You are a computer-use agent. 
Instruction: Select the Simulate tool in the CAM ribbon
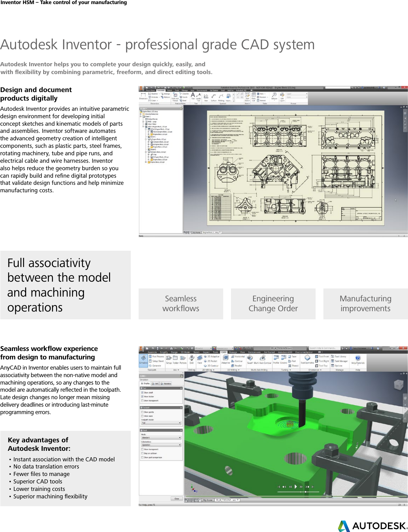143,359
